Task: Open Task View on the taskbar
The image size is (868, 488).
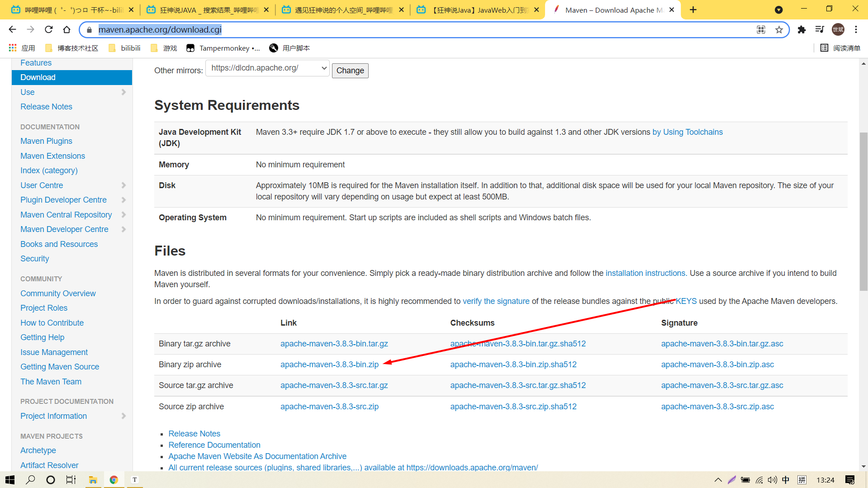Action: (x=71, y=480)
